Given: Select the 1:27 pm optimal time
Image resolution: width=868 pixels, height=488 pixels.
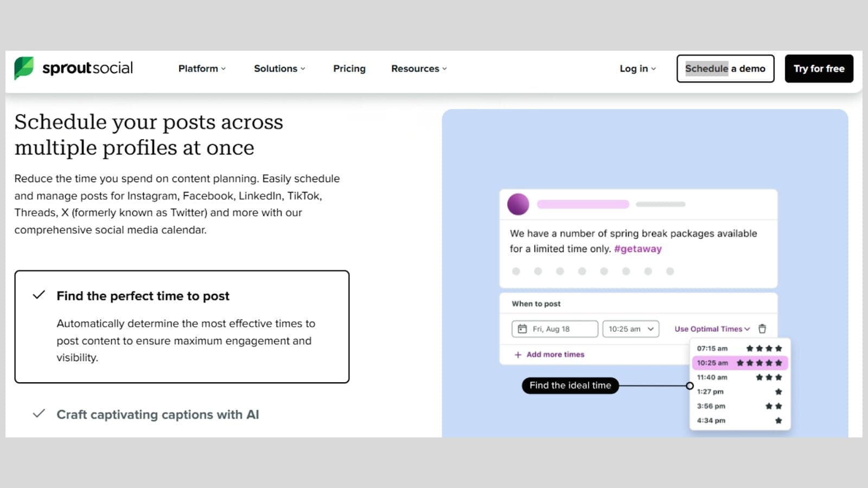Looking at the screenshot, I should tap(739, 391).
